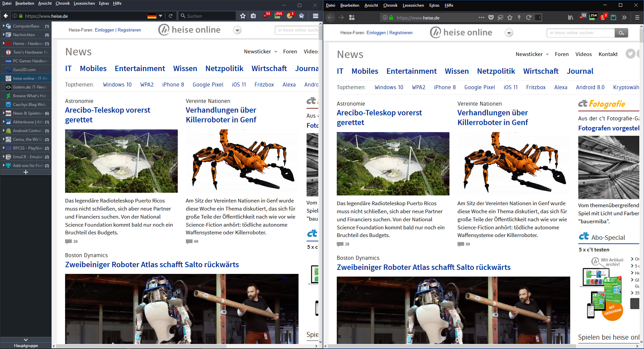This screenshot has width=644, height=349.
Task: Open Registrieren link in right window
Action: (x=401, y=33)
